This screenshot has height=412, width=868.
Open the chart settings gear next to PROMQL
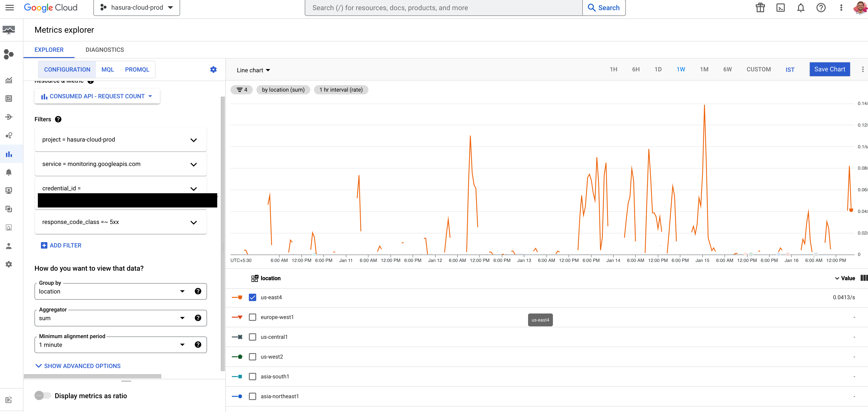tap(213, 70)
